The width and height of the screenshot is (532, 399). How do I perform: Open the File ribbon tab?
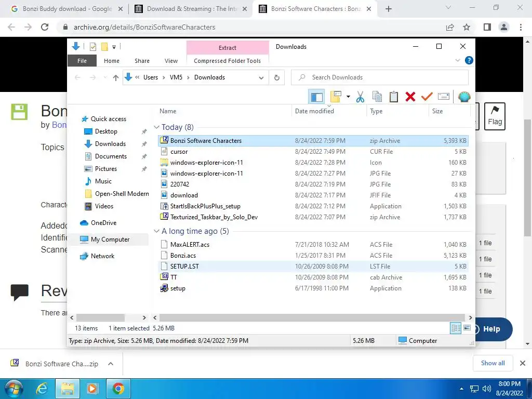(x=82, y=61)
